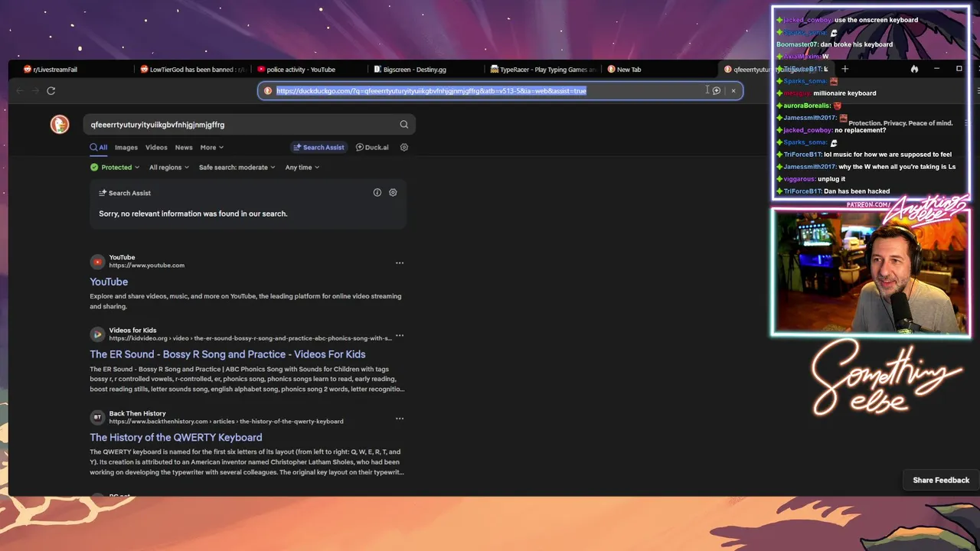The image size is (980, 551).
Task: Expand the Protected dropdown
Action: point(115,167)
